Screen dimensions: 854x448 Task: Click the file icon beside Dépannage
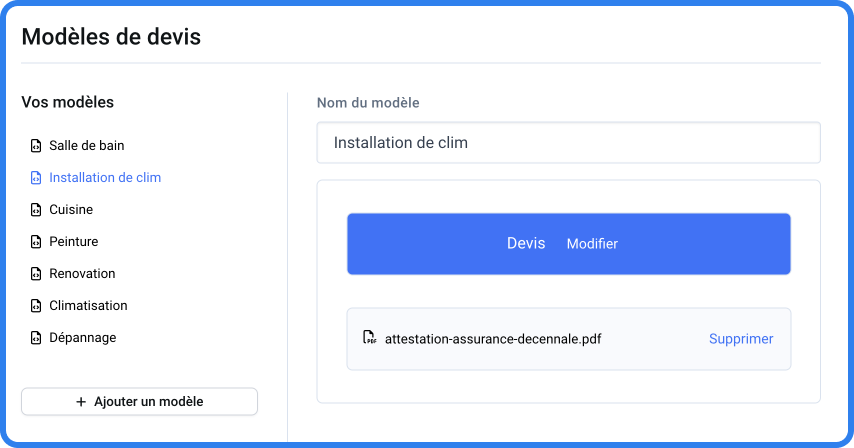pyautogui.click(x=36, y=338)
